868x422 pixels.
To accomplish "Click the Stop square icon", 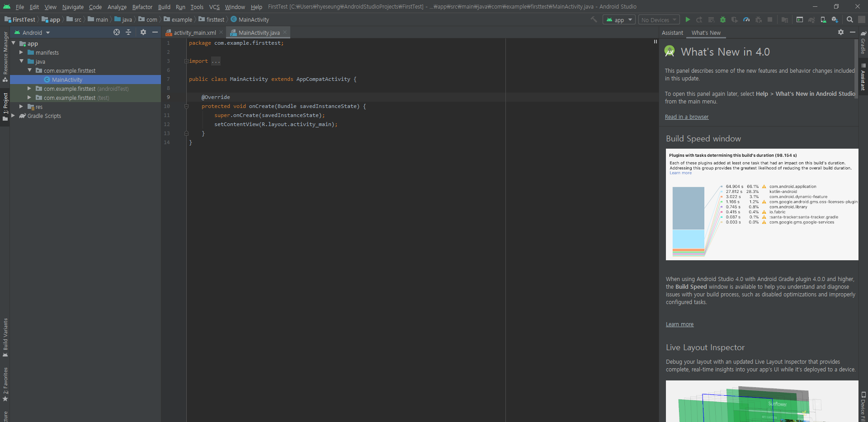I will pos(770,19).
